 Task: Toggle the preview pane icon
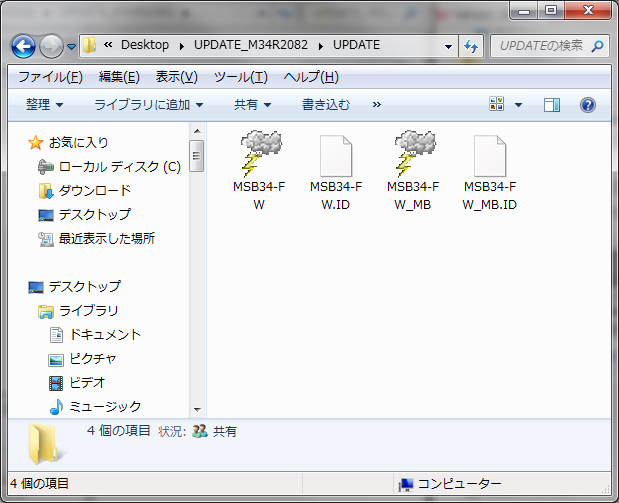click(552, 105)
